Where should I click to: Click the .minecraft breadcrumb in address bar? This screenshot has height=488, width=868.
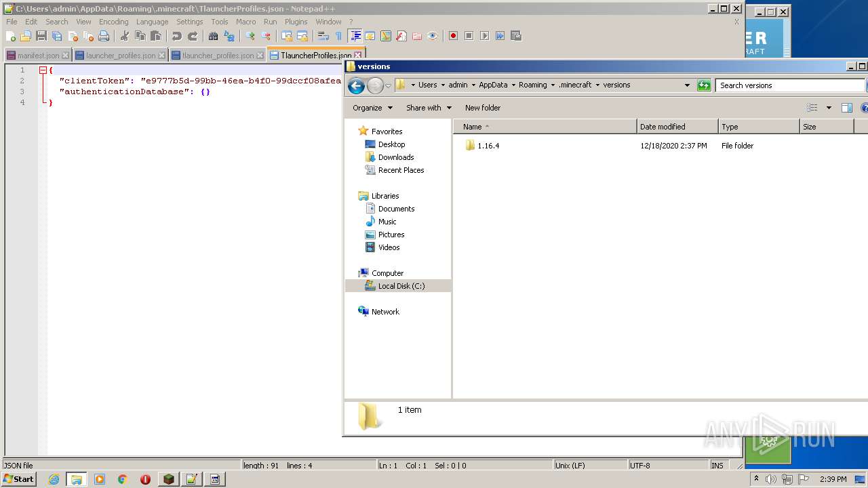(575, 85)
